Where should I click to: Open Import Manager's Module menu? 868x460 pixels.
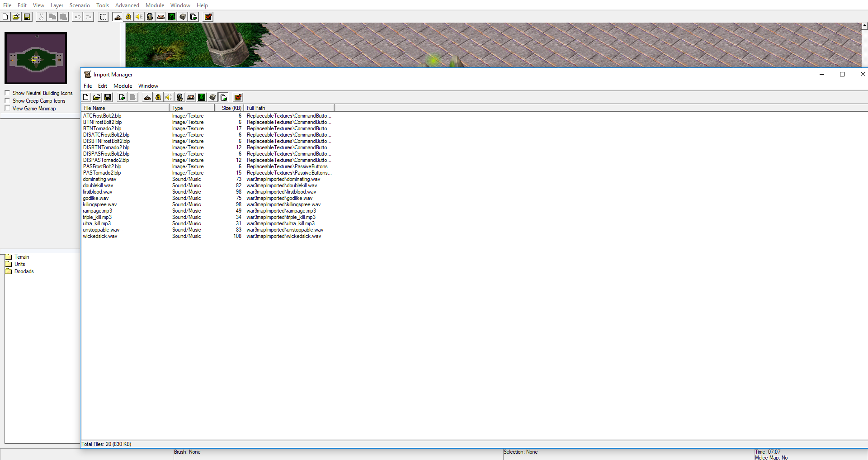coord(123,86)
